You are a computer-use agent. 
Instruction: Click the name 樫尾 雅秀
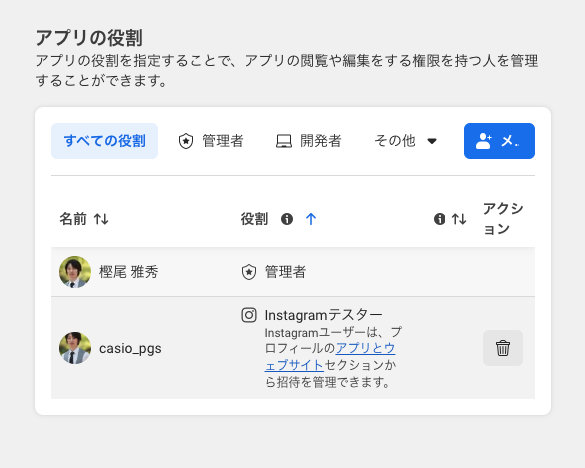[129, 272]
